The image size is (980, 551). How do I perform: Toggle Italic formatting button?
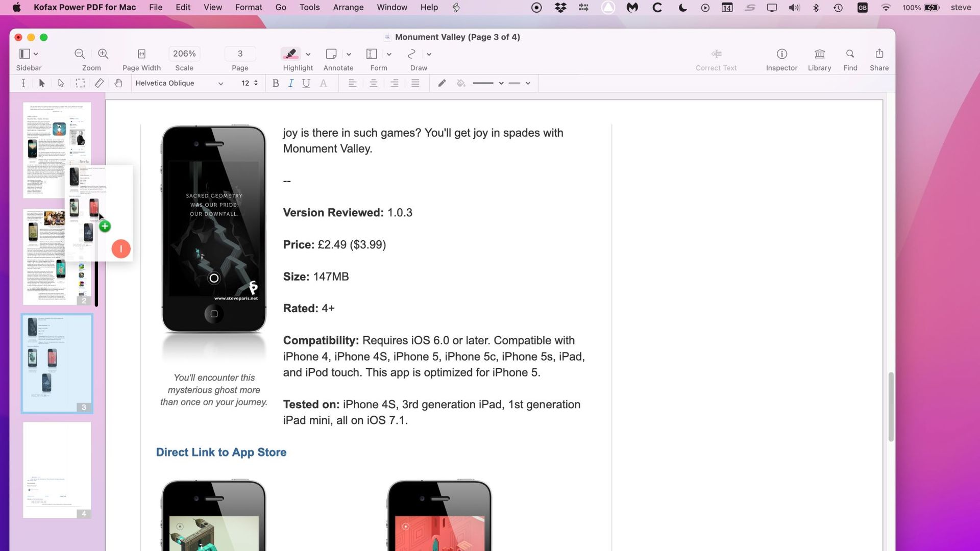point(291,84)
